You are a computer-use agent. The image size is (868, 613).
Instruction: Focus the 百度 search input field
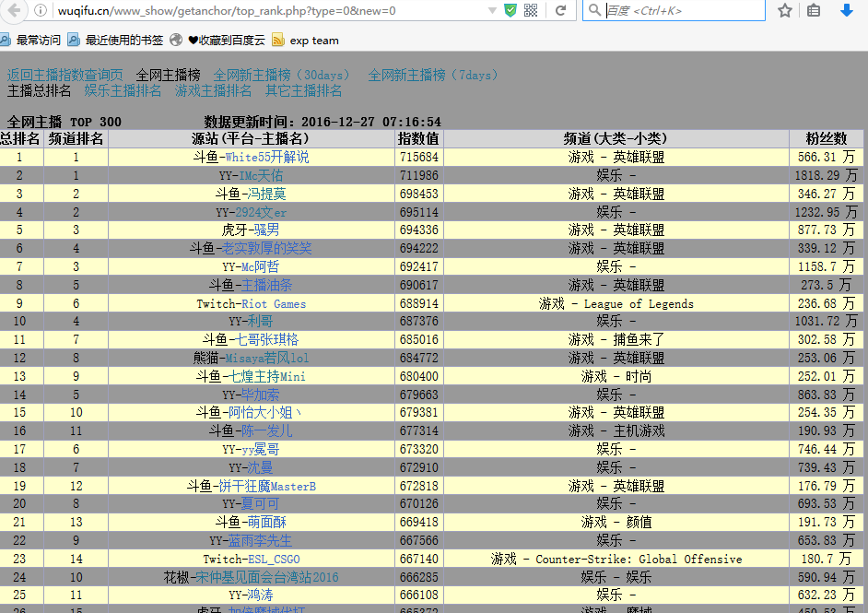point(682,11)
